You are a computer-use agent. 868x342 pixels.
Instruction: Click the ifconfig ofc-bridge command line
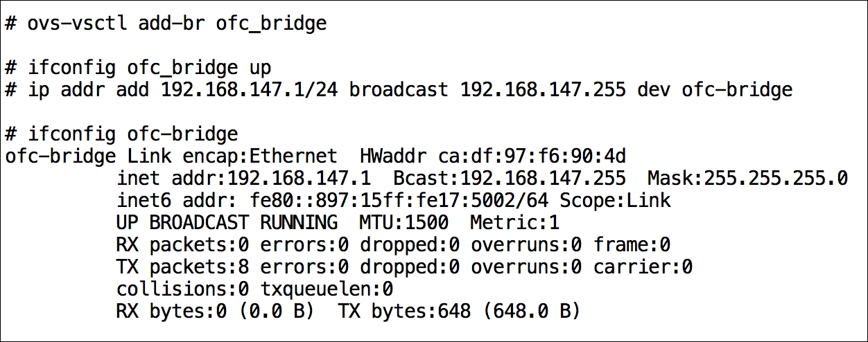(x=121, y=134)
